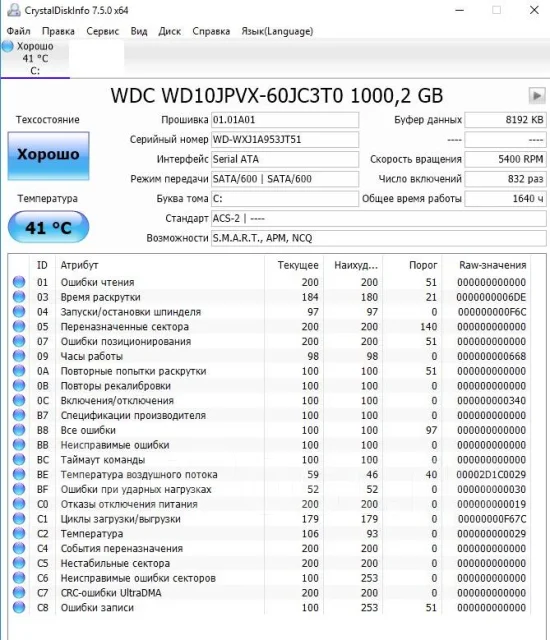Click the CrystalDiskInfo app icon in title bar

coord(14,10)
